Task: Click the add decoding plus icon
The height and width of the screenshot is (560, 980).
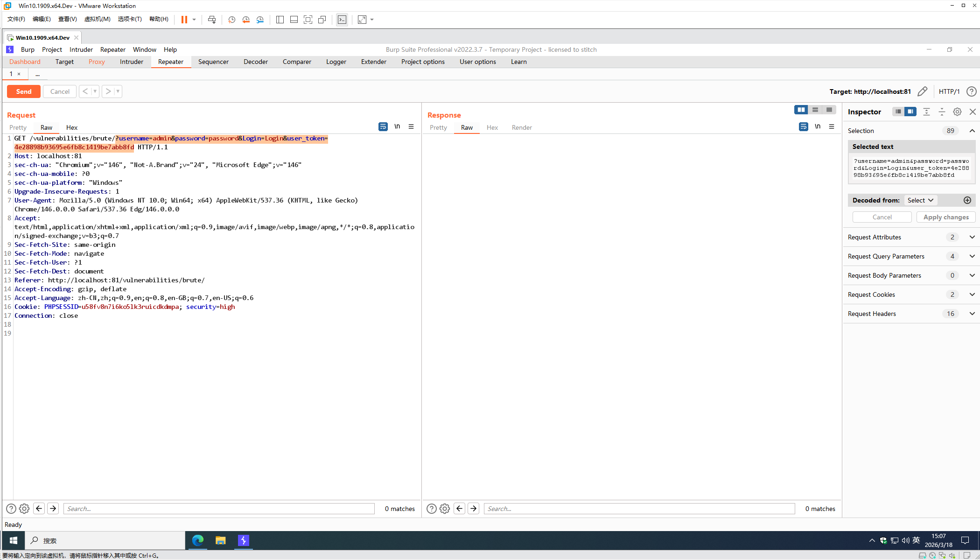Action: 967,200
